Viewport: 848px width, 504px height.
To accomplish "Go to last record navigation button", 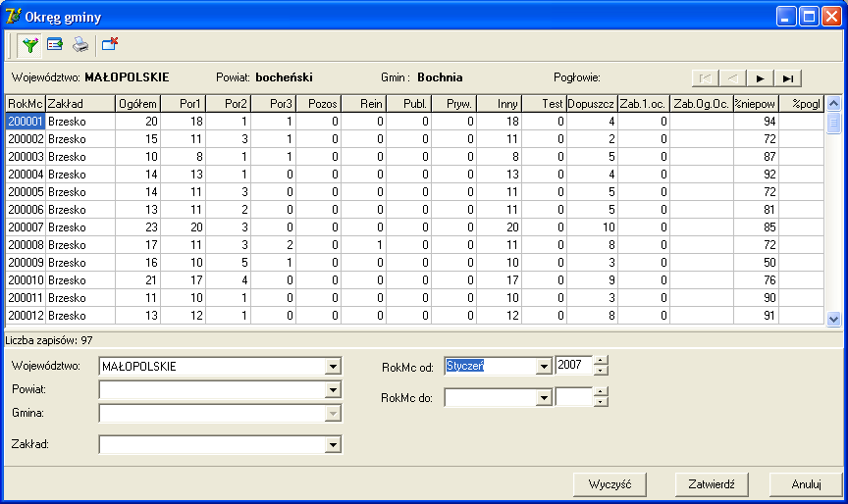I will pyautogui.click(x=788, y=78).
